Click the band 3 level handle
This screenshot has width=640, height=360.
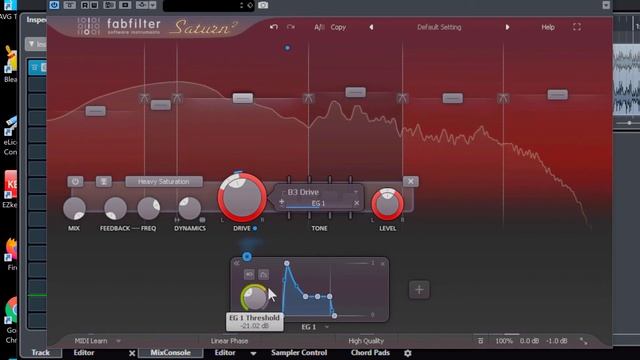pyautogui.click(x=243, y=98)
